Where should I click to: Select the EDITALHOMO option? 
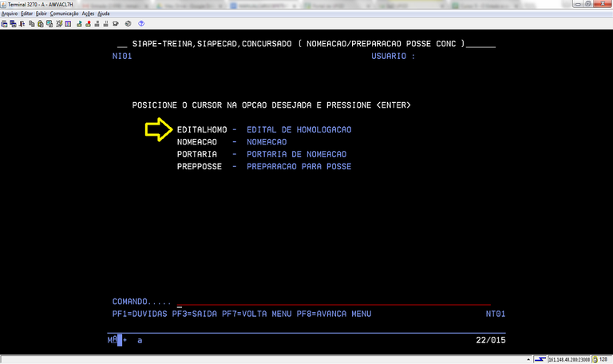tap(202, 129)
